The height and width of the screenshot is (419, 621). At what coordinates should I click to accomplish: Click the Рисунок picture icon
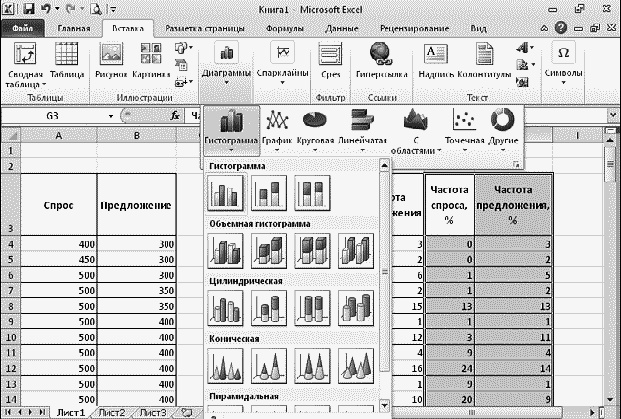click(x=110, y=61)
